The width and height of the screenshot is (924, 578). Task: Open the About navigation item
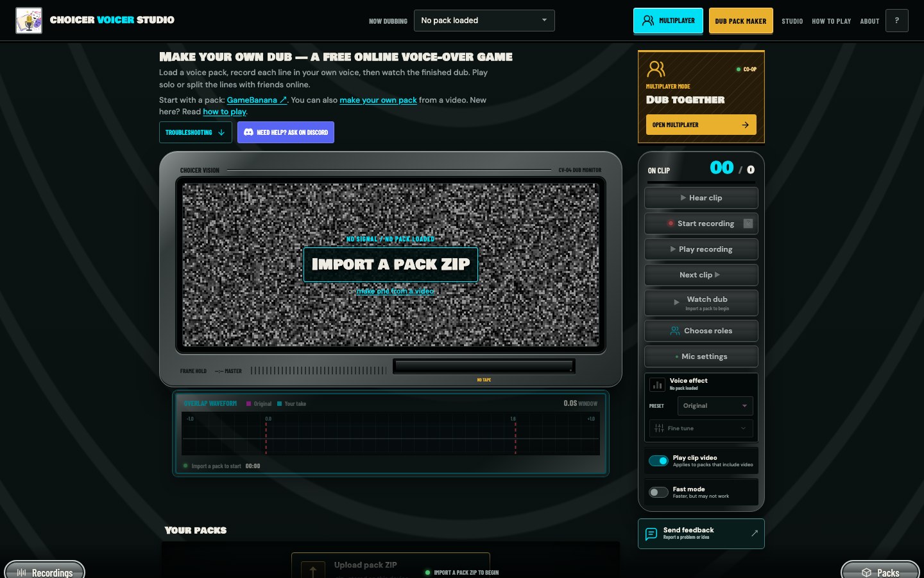pos(869,21)
